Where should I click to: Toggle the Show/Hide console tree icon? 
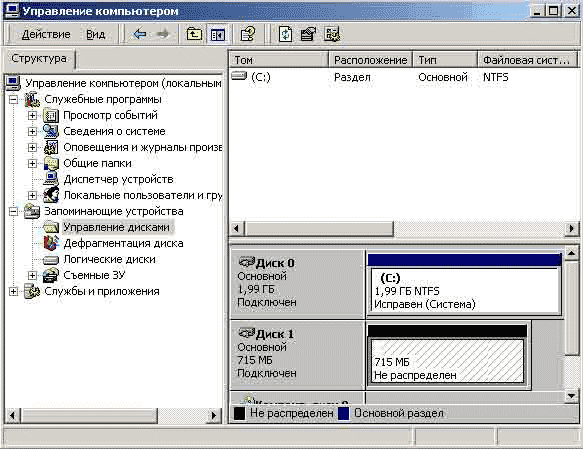218,35
